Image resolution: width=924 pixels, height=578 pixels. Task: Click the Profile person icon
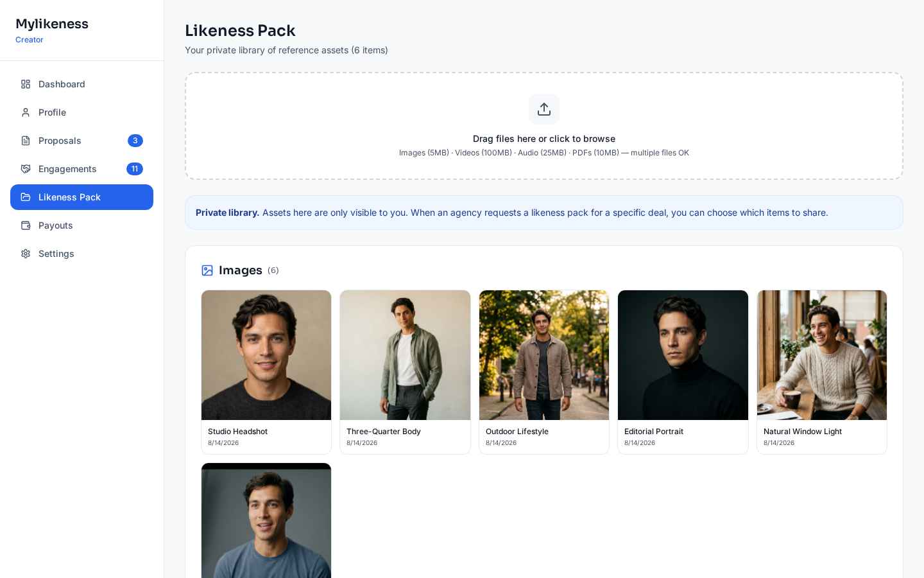pos(26,112)
